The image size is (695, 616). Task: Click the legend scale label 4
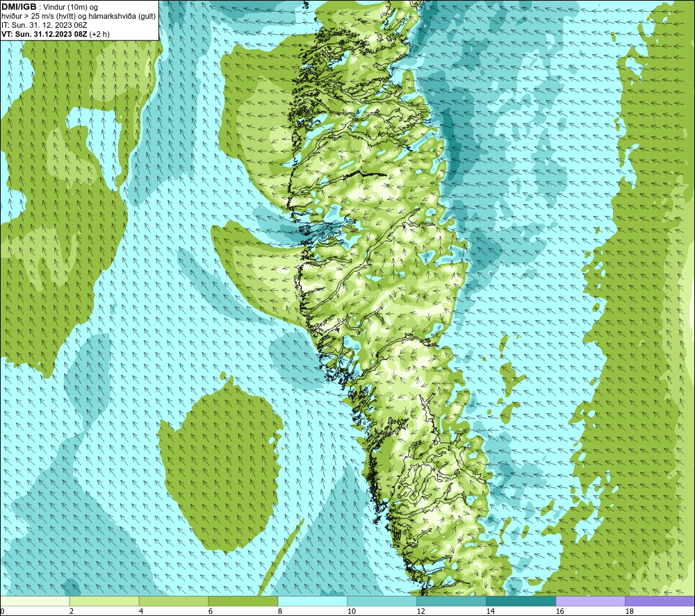[x=141, y=612]
